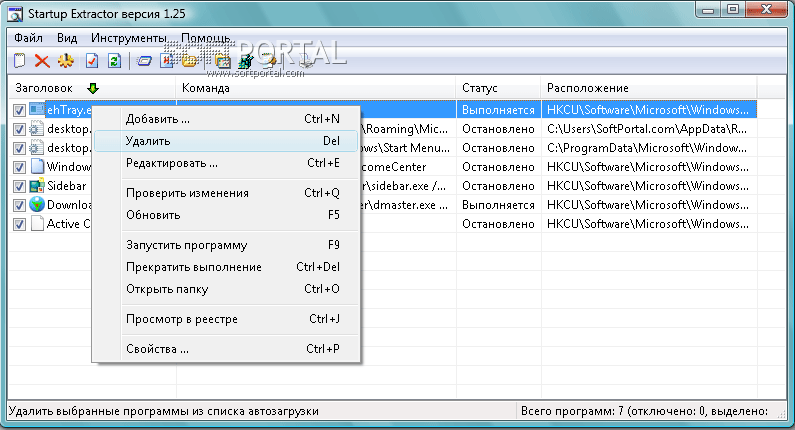This screenshot has width=795, height=430.
Task: Click the ehTray.exe row icon
Action: (x=37, y=109)
